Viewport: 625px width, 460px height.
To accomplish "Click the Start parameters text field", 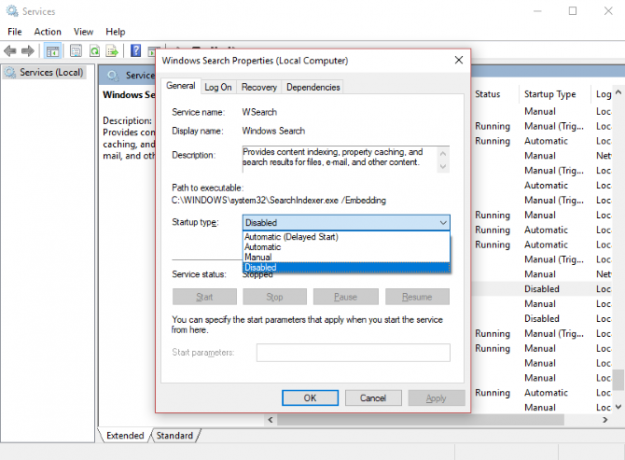I will coord(353,352).
